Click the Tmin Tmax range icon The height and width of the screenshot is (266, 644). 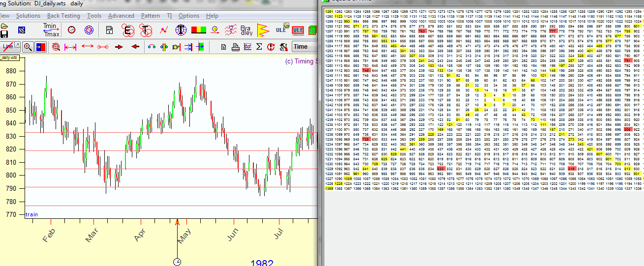(51, 30)
